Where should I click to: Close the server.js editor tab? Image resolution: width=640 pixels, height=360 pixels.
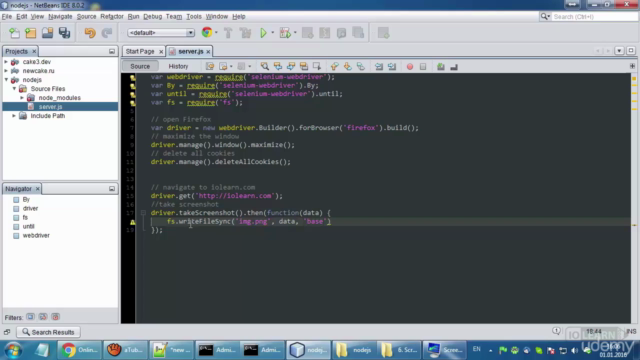(x=208, y=51)
